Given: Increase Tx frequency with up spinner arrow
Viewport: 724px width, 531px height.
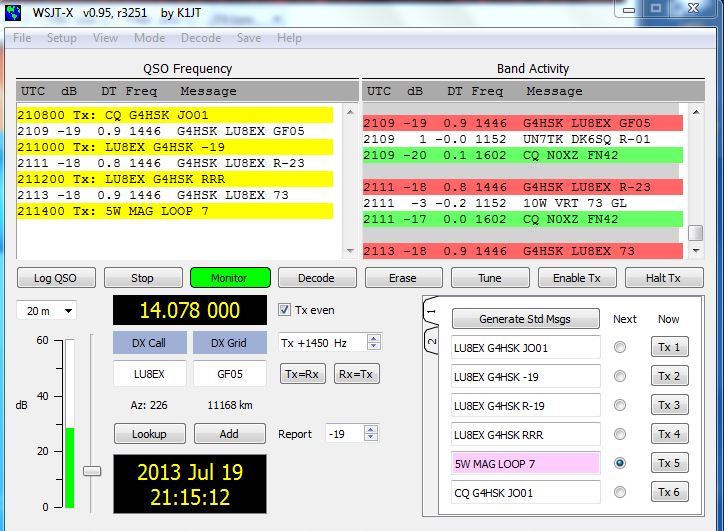Looking at the screenshot, I should (374, 338).
